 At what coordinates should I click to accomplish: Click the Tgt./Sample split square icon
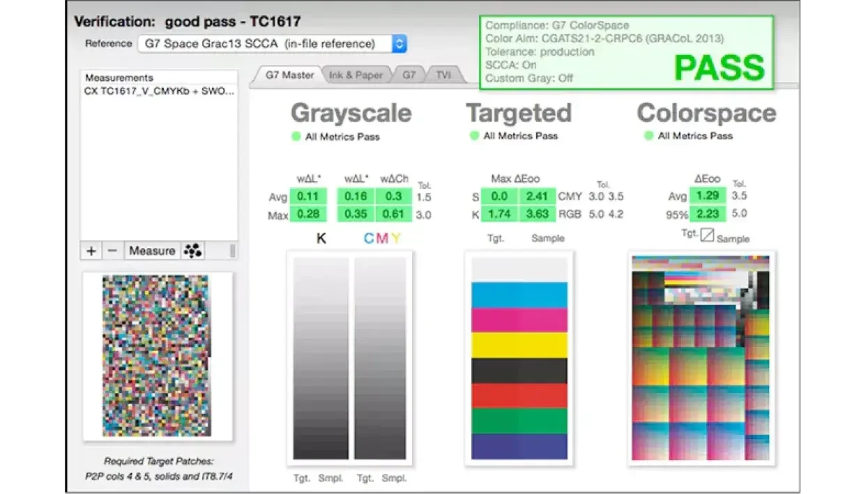tap(707, 236)
